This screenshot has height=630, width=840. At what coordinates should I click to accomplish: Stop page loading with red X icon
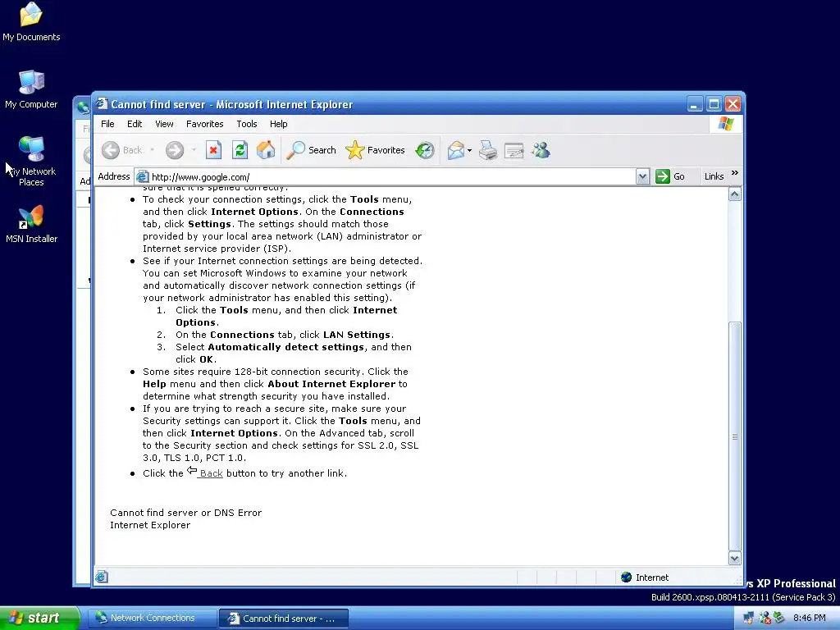(x=213, y=151)
